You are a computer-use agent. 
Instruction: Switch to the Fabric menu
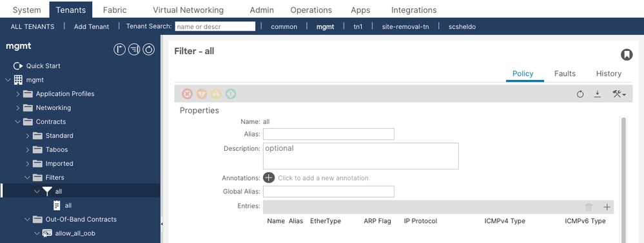tap(115, 10)
